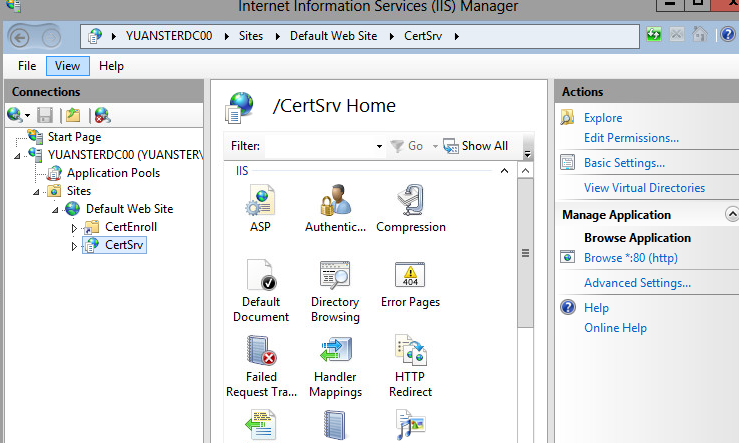The image size is (739, 443).
Task: Expand the CertEnroll tree node
Action: click(x=74, y=228)
